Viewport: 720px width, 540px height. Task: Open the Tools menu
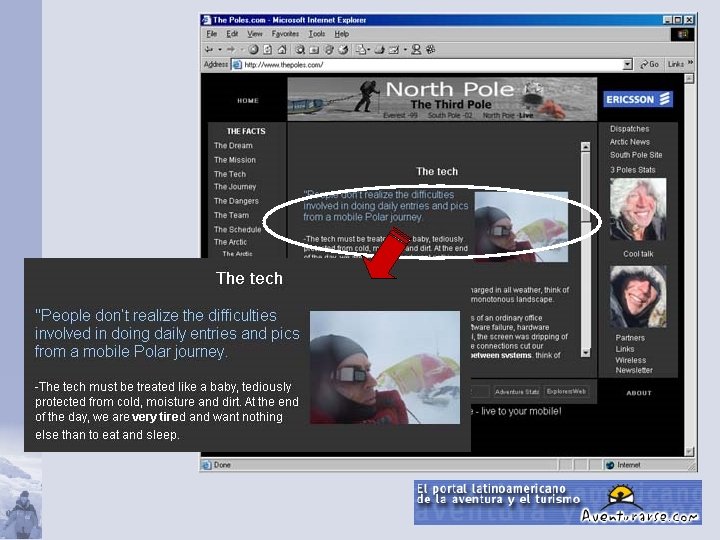coord(316,34)
